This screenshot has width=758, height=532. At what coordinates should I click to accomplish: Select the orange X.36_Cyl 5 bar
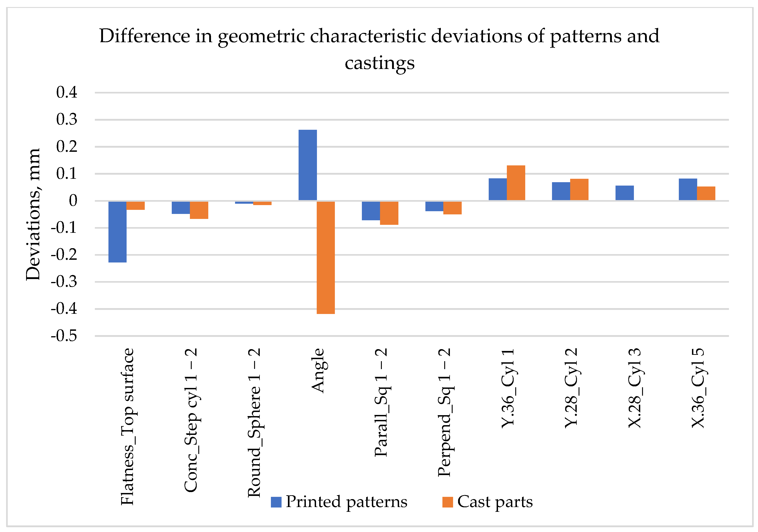[706, 193]
